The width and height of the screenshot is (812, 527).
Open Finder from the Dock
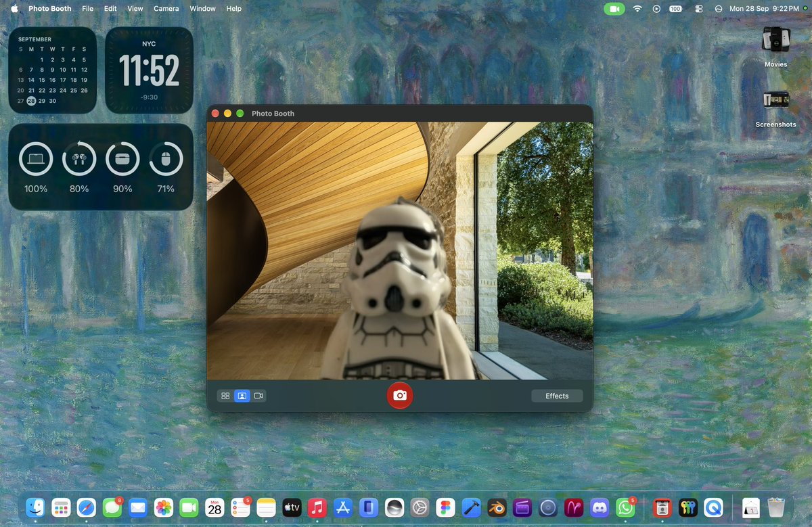click(36, 507)
